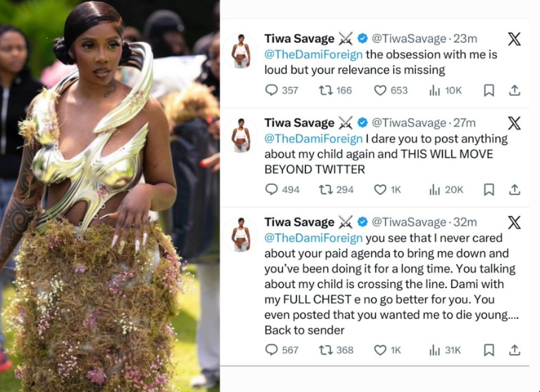Viewport: 540px width, 392px height.
Task: View analytics on the 10K views tweet
Action: (435, 90)
